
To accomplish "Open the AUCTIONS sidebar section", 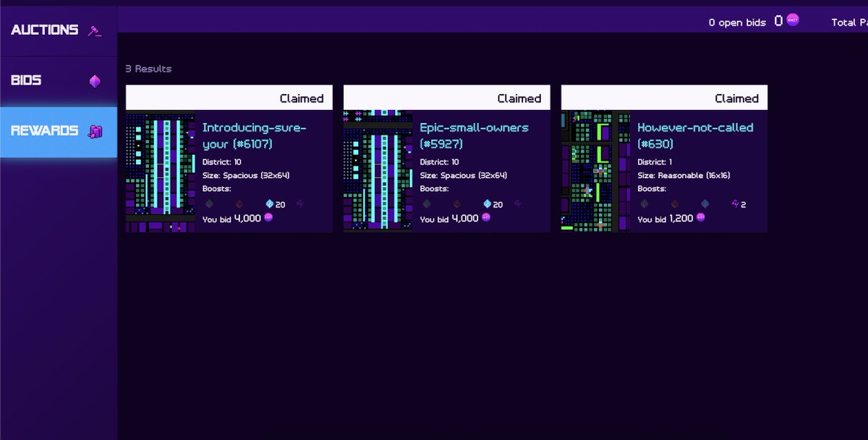I will pyautogui.click(x=45, y=30).
